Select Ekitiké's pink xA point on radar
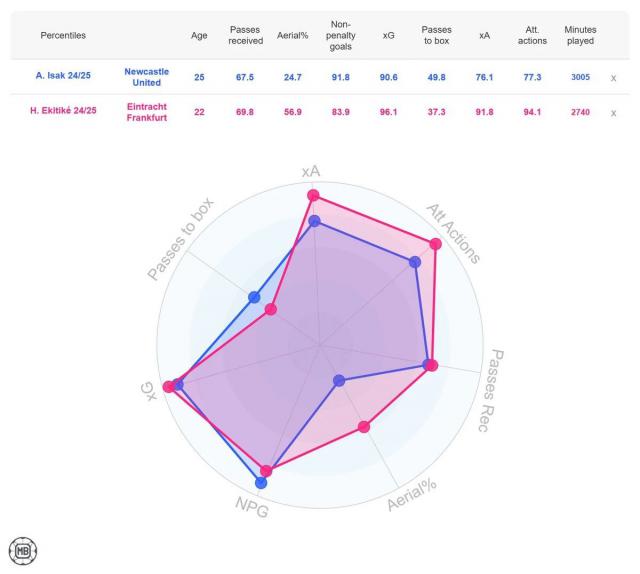The width and height of the screenshot is (640, 574). 313,194
